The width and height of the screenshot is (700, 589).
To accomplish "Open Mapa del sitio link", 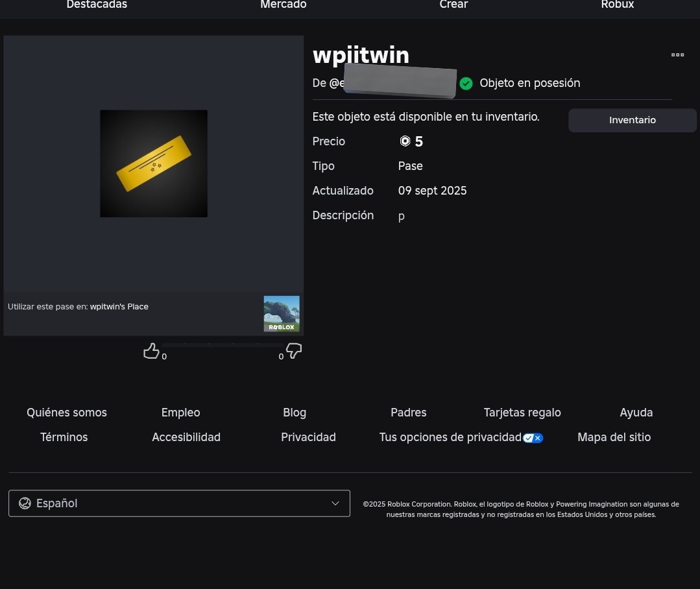I will tap(614, 437).
